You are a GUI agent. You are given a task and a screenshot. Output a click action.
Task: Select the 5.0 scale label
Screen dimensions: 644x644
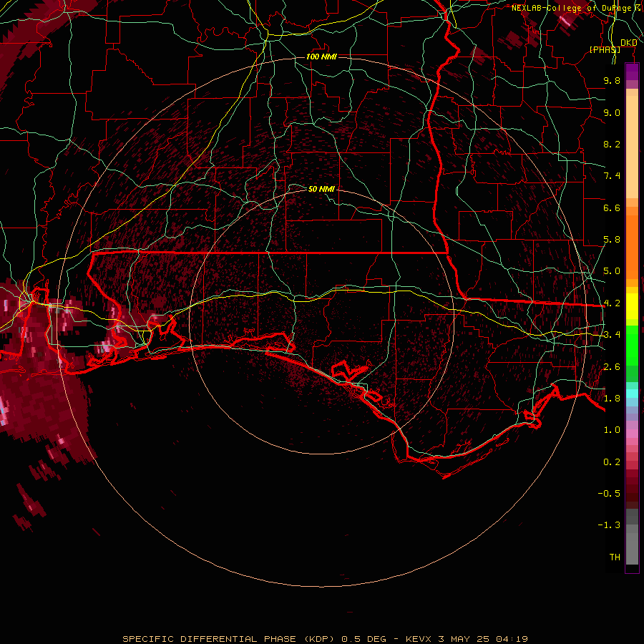[x=612, y=271]
